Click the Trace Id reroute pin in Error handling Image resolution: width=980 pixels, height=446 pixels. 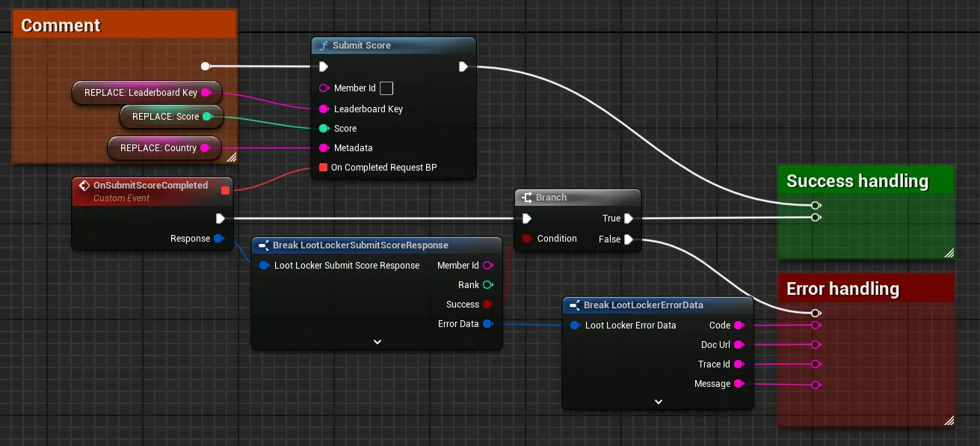pos(816,365)
